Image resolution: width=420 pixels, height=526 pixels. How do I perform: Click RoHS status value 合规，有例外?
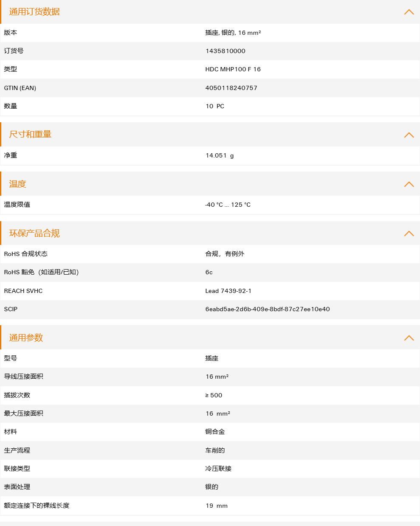(225, 254)
